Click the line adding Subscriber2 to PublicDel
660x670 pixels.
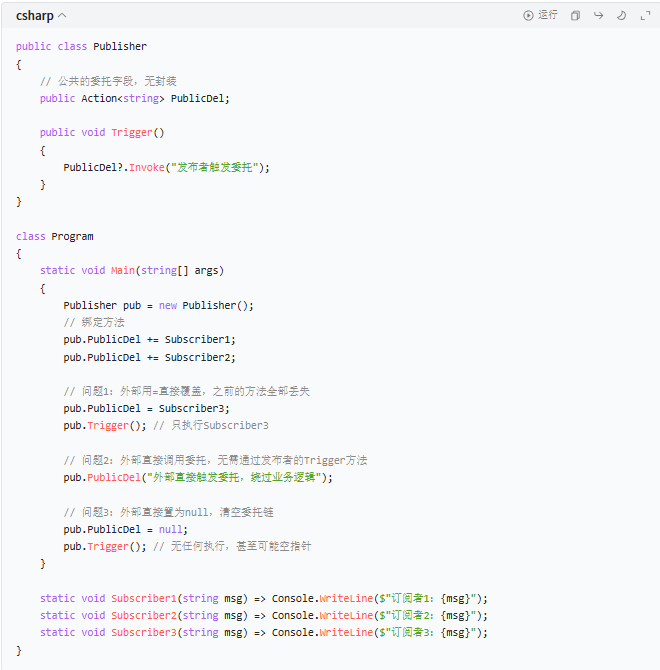tap(149, 357)
